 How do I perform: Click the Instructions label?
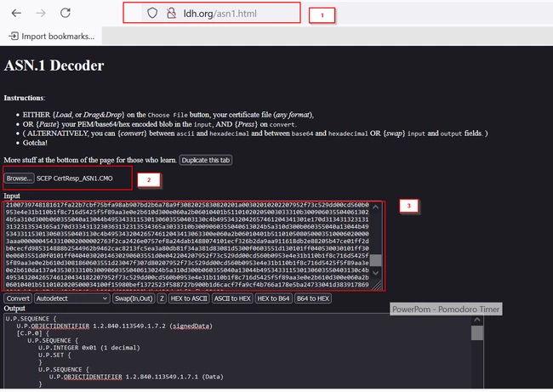25,98
